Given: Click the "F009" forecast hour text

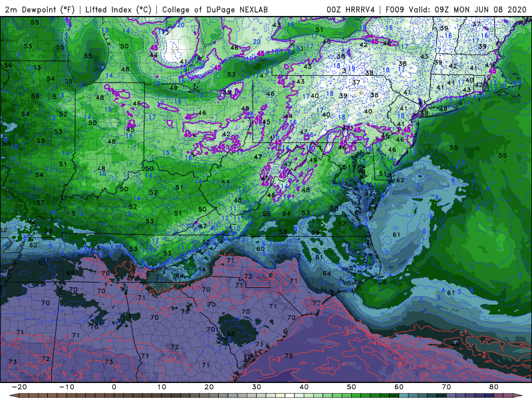Looking at the screenshot, I should pos(394,9).
